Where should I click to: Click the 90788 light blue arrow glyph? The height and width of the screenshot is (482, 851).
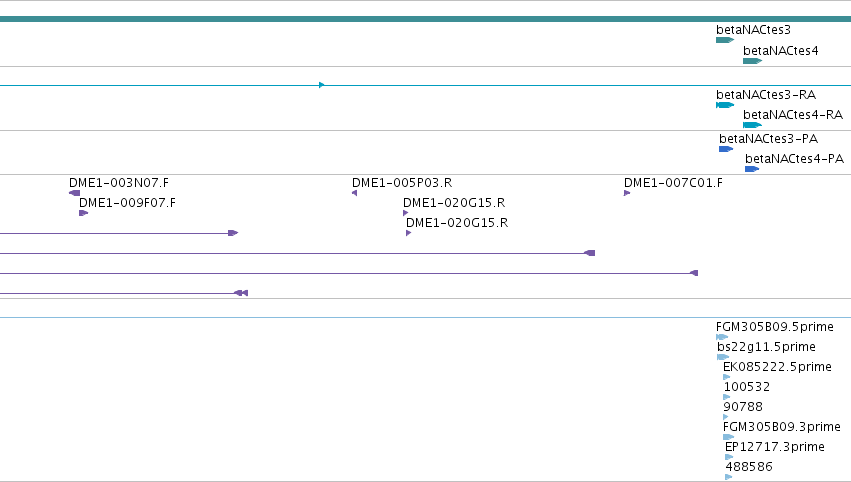coord(726,417)
